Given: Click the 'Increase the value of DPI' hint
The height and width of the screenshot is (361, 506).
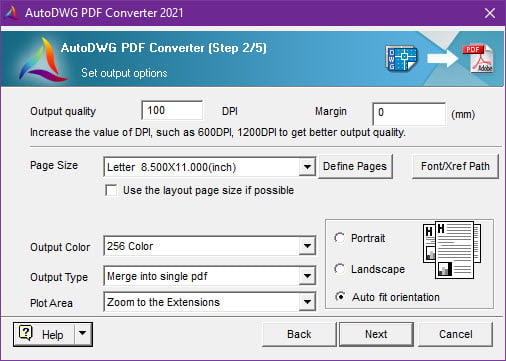Looking at the screenshot, I should (218, 132).
